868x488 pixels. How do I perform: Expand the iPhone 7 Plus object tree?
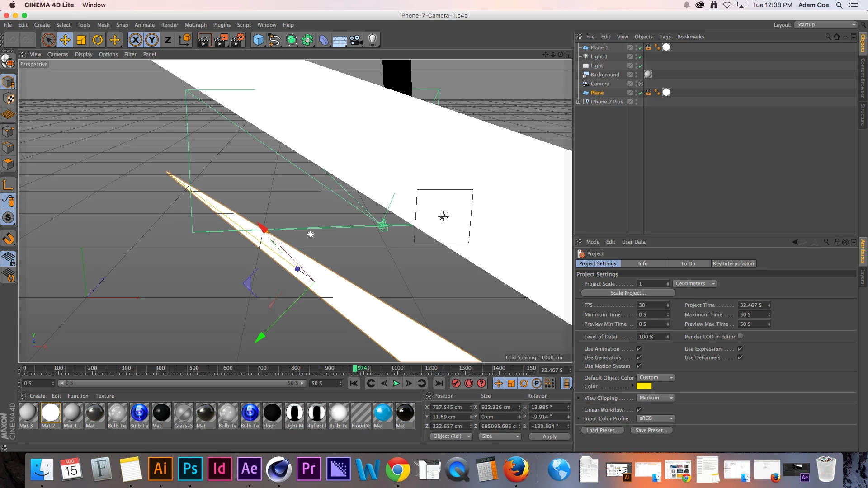pos(579,102)
